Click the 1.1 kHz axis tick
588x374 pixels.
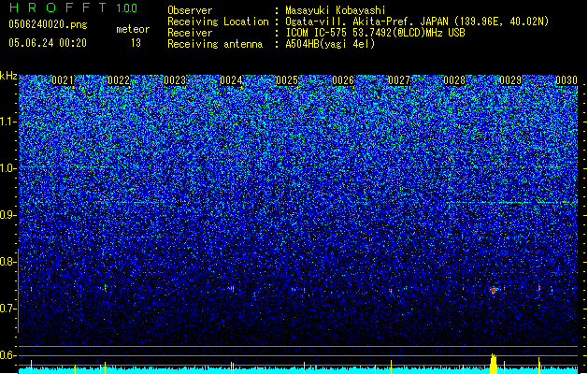tap(8, 122)
